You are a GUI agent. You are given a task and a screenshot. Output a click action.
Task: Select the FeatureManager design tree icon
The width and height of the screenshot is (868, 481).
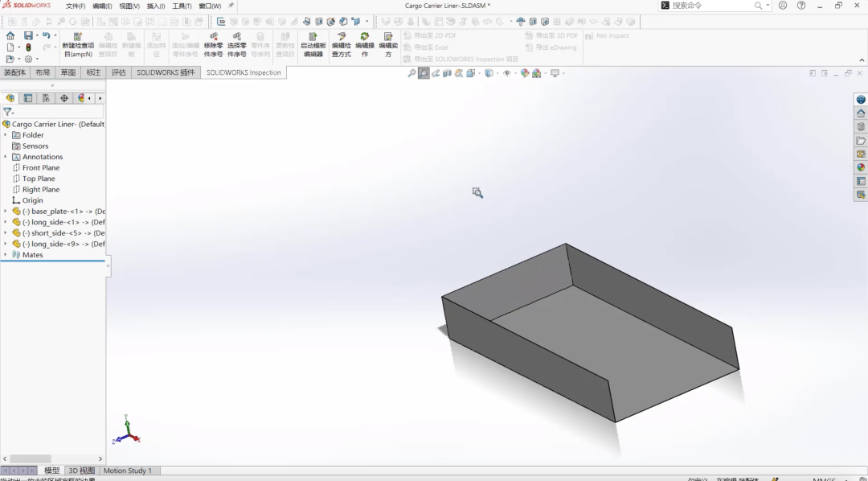tap(10, 98)
